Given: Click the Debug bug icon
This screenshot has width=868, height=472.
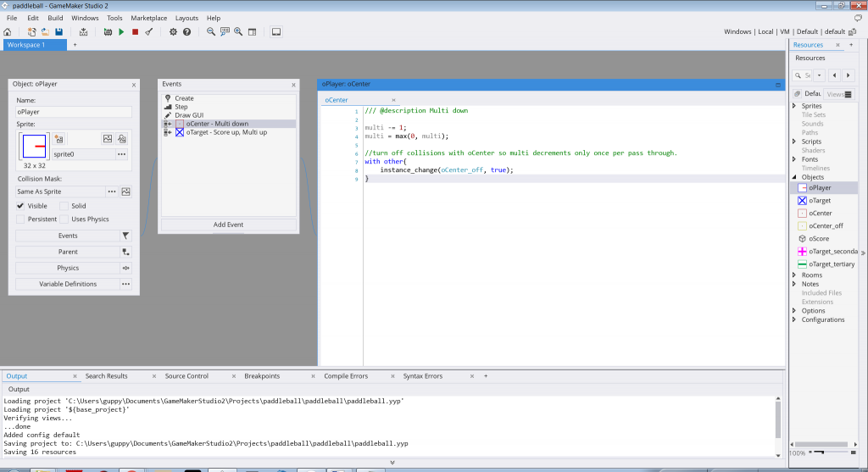Looking at the screenshot, I should click(x=108, y=32).
